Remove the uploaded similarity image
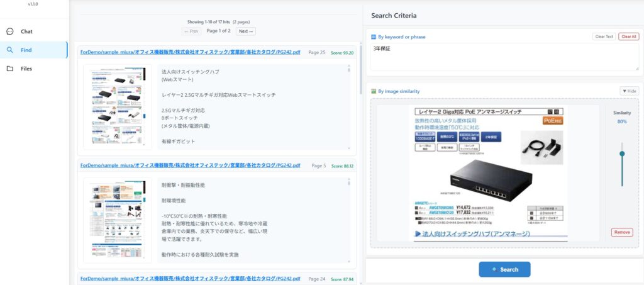This screenshot has width=644, height=285. tap(621, 232)
